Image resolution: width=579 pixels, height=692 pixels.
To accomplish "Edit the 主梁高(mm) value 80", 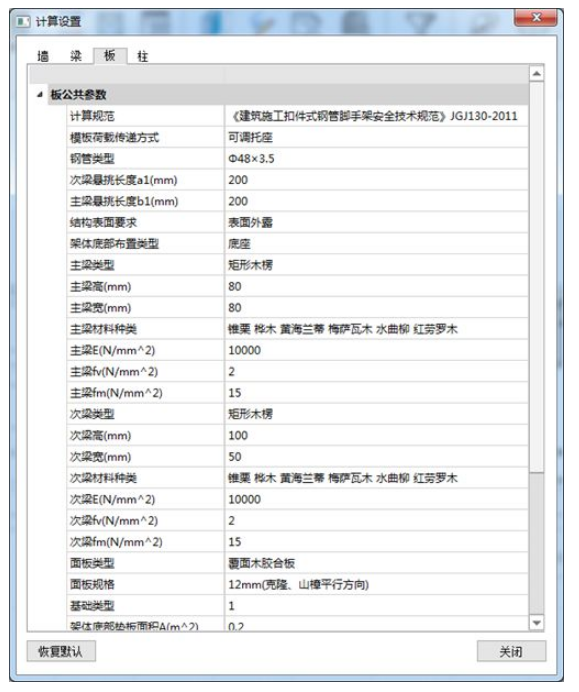I will pos(376,286).
